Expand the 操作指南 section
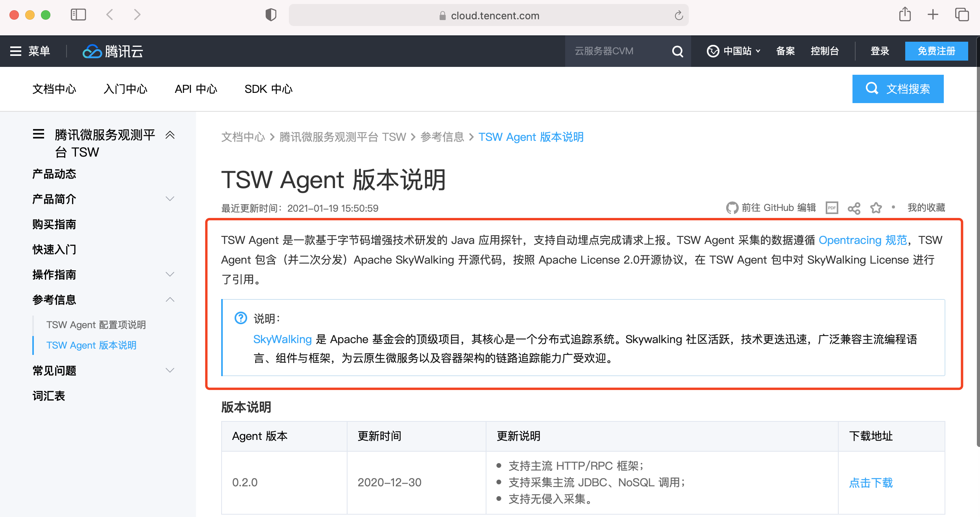 point(170,274)
